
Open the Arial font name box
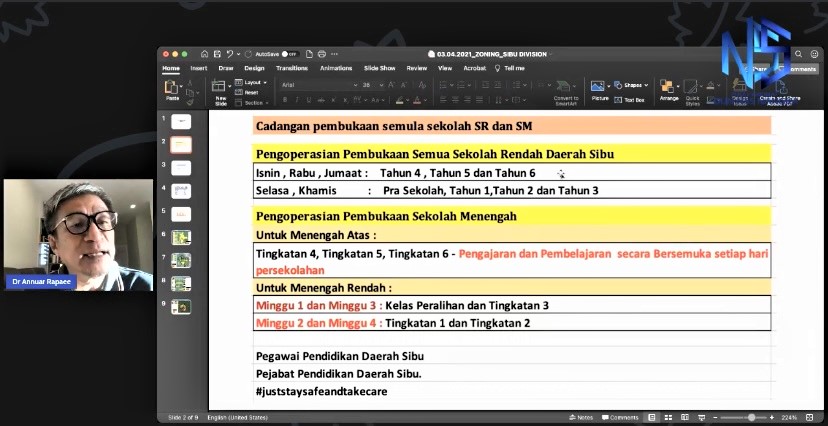(x=319, y=85)
